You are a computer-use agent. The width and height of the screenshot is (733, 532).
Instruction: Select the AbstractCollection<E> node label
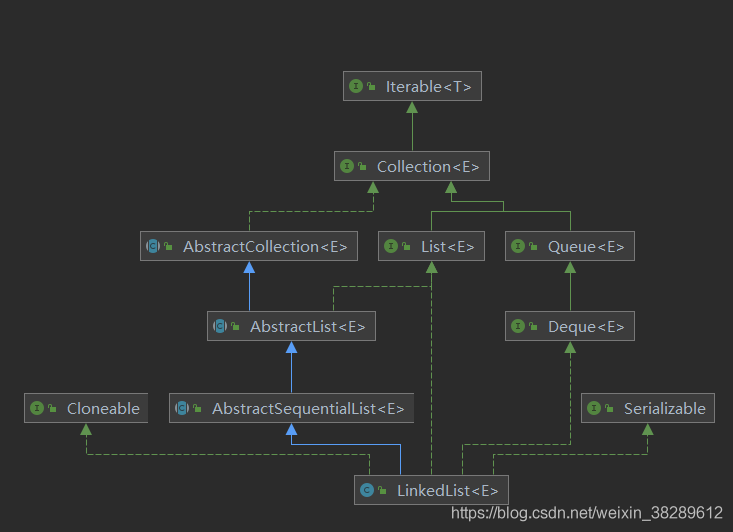[x=265, y=246]
